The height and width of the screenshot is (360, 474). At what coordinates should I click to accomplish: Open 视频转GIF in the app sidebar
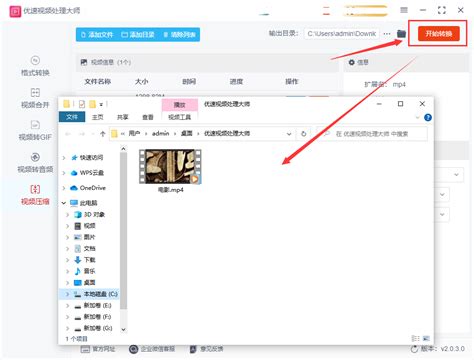(x=35, y=130)
